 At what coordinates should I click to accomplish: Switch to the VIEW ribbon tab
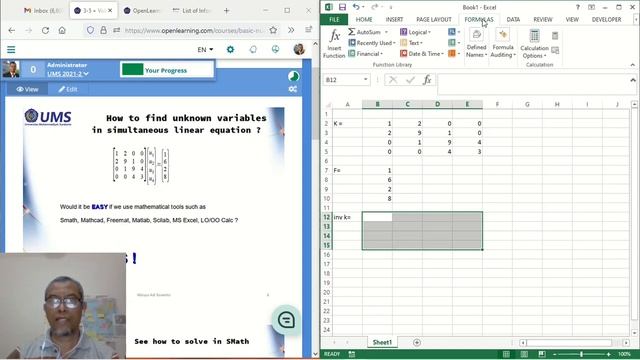572,19
